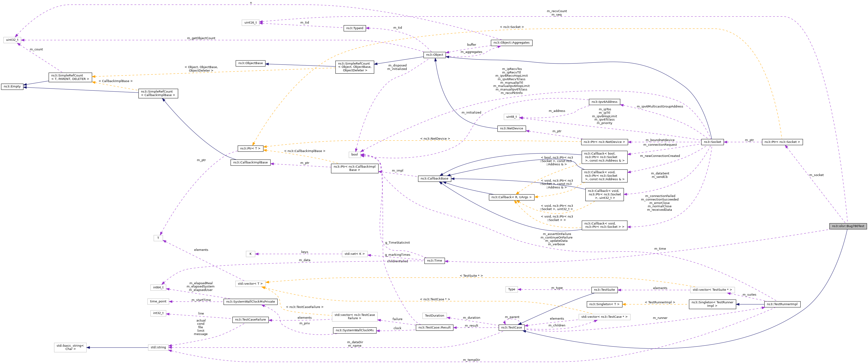Select the uint8_t type node
This screenshot has height=363, width=868.
click(511, 117)
